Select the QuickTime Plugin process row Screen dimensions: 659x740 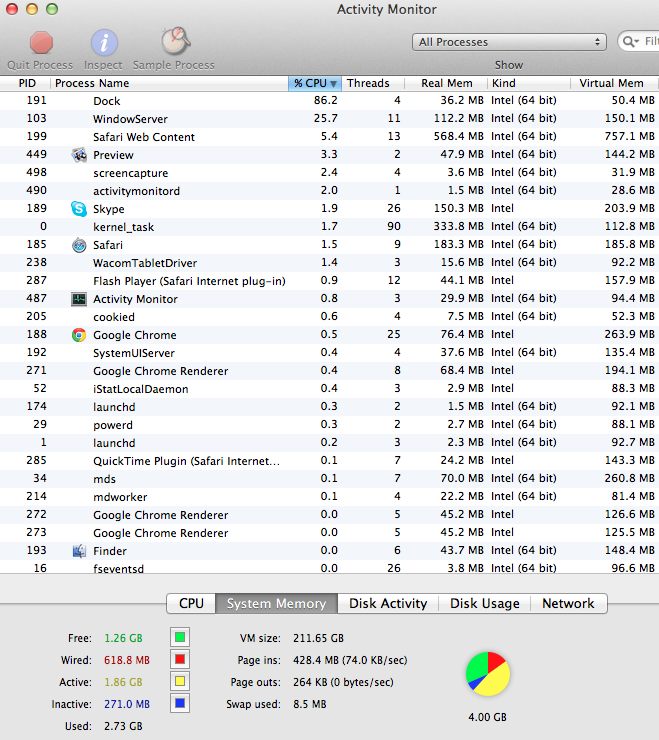[330, 461]
